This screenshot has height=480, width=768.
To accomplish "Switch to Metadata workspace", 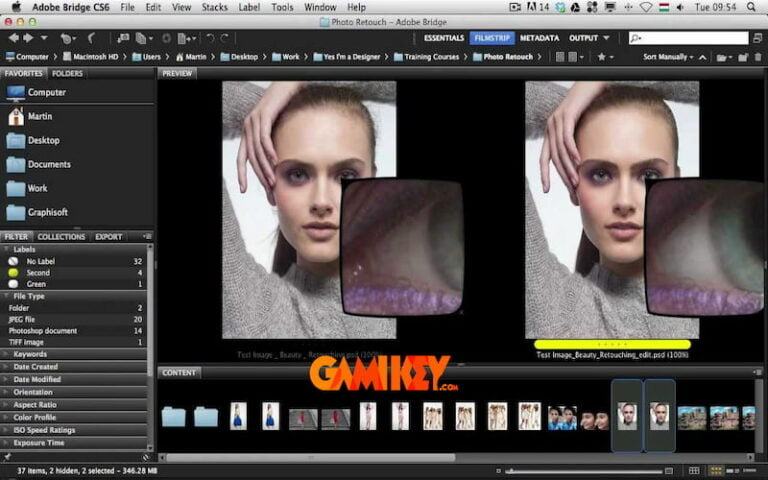I will tap(539, 38).
